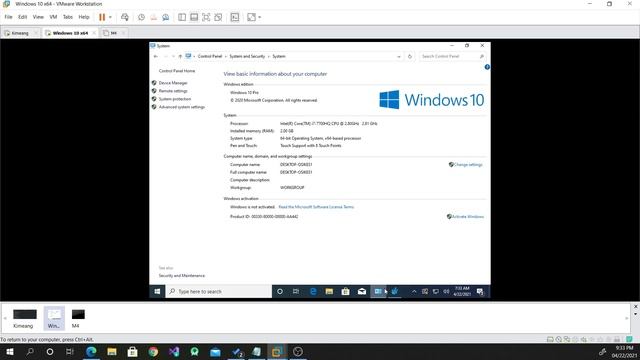Expand the stretch display dropdown arrow
This screenshot has height=360, width=640.
pyautogui.click(x=260, y=17)
